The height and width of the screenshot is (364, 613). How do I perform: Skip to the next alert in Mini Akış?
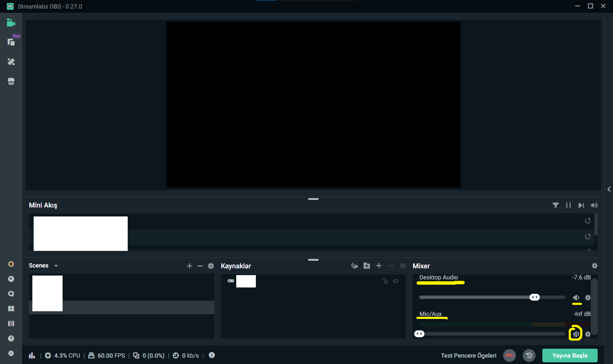click(x=581, y=205)
